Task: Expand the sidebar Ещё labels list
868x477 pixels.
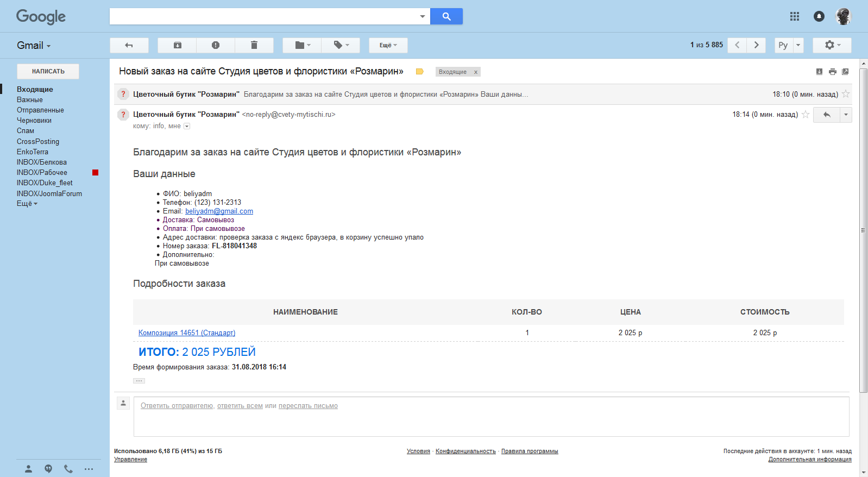Action: click(27, 204)
